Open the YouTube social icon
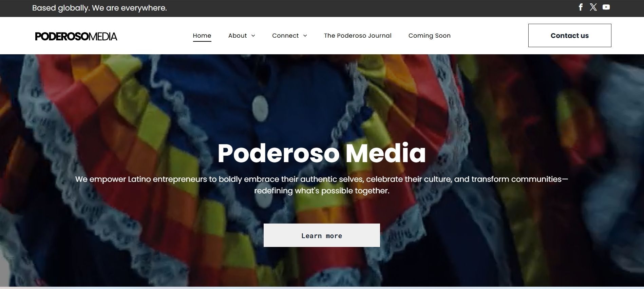Viewport: 644px width, 289px height. pos(606,7)
